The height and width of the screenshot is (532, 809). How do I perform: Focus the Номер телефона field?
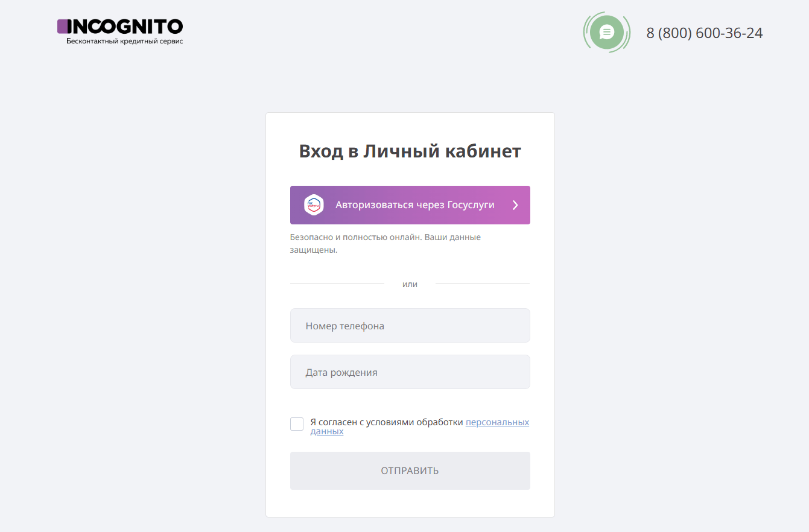click(410, 326)
